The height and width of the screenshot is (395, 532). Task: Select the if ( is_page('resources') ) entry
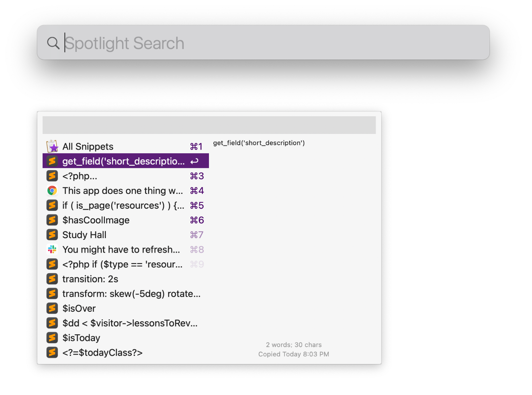point(126,205)
